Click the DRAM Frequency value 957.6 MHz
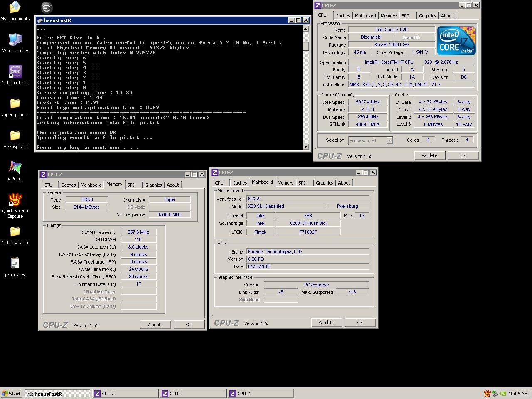This screenshot has width=532, height=399. coord(138,232)
